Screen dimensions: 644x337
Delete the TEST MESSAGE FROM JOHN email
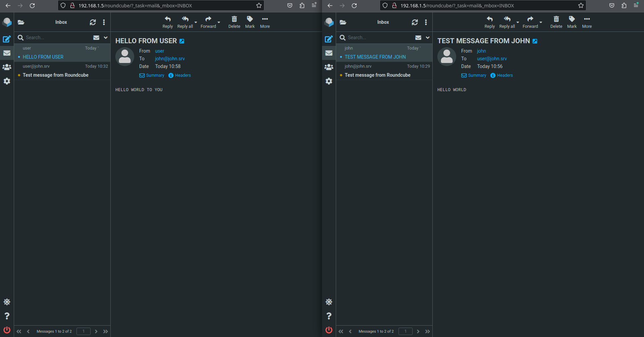[556, 22]
